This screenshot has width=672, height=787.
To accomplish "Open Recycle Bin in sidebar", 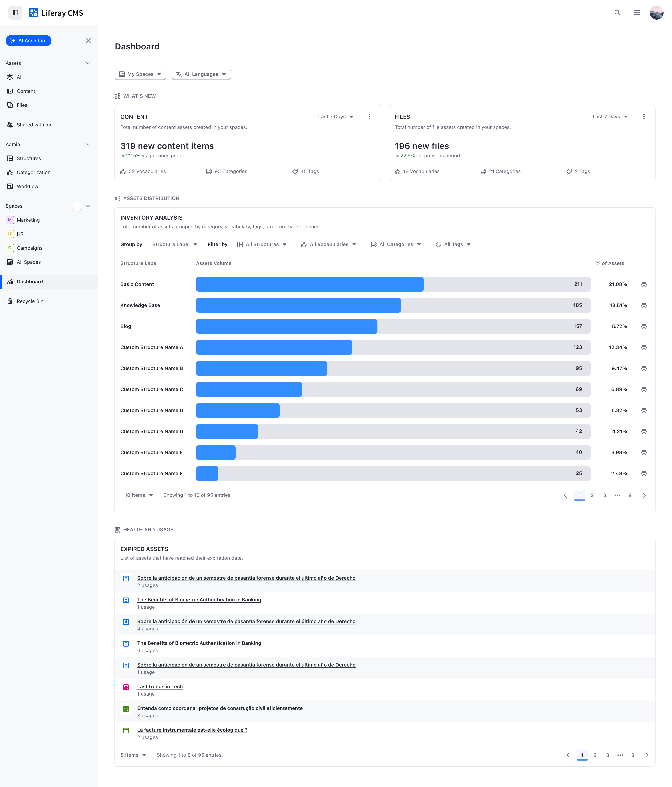I will coord(30,301).
